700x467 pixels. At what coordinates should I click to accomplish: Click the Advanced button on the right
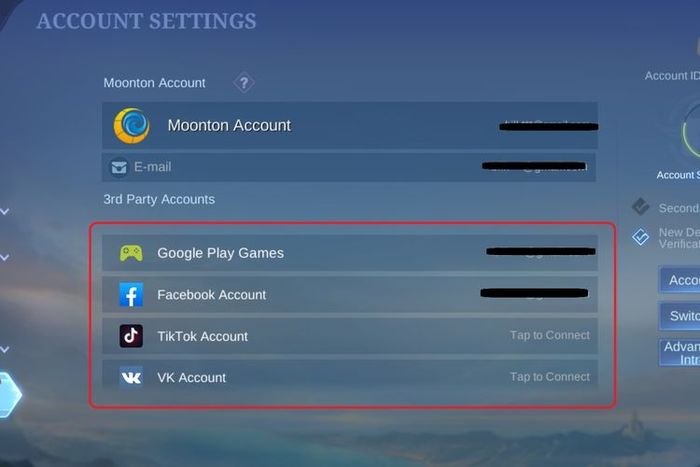(679, 353)
